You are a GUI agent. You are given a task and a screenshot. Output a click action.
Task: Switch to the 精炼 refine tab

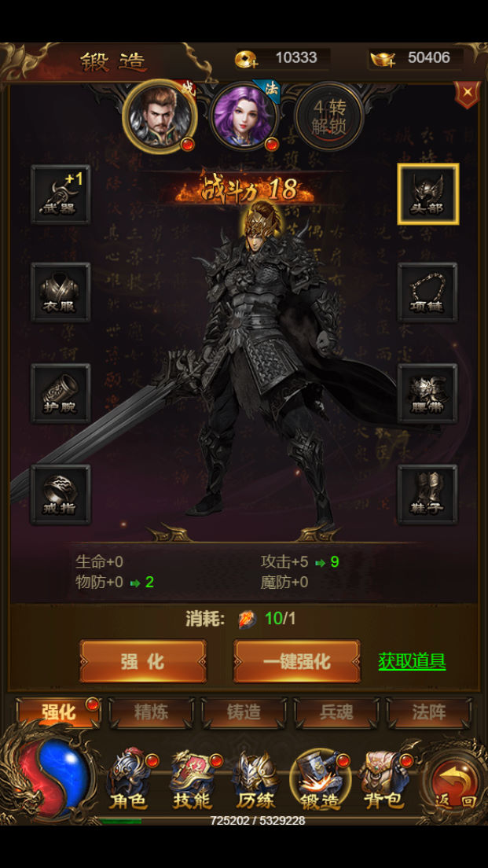point(151,712)
